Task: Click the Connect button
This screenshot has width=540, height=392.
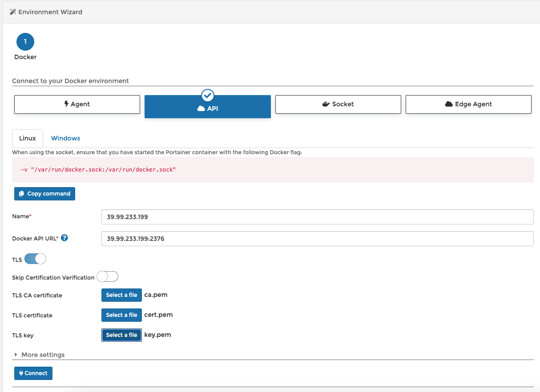Action: [33, 373]
